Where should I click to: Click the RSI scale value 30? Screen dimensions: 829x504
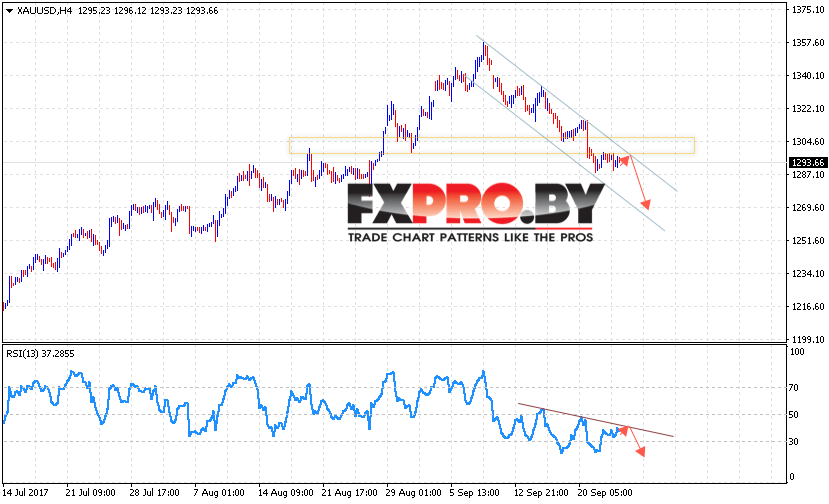[x=794, y=441]
